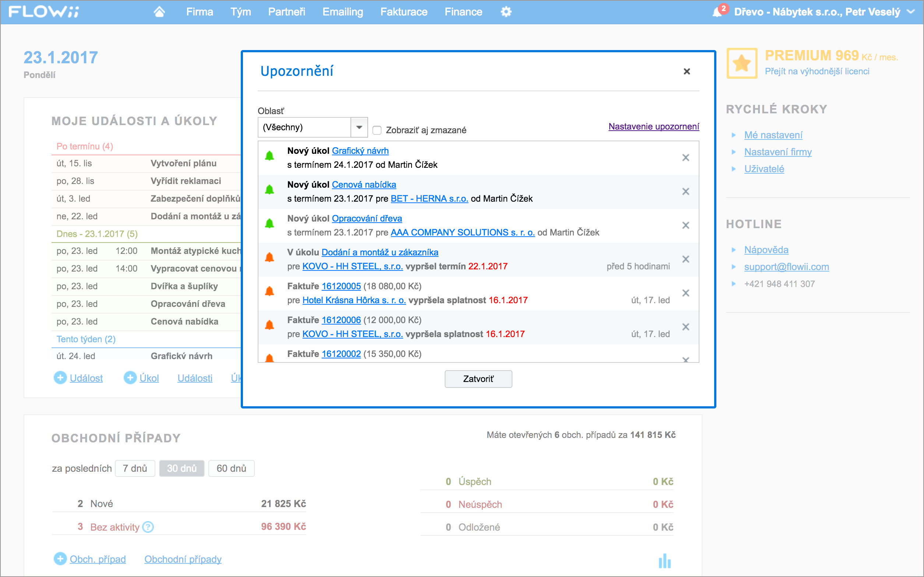
Task: Dismiss the Opracování dřeva notification
Action: [685, 226]
